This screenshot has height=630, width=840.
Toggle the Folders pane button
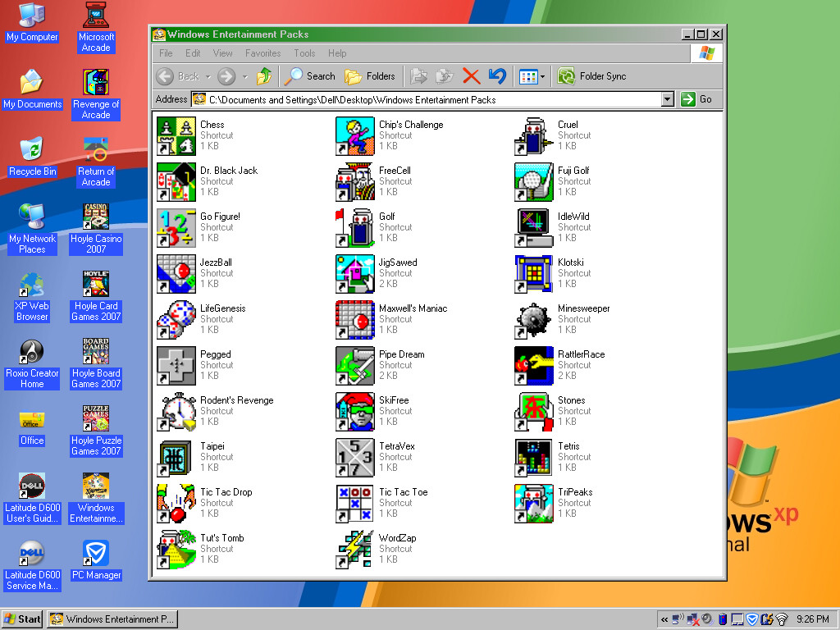coord(370,76)
